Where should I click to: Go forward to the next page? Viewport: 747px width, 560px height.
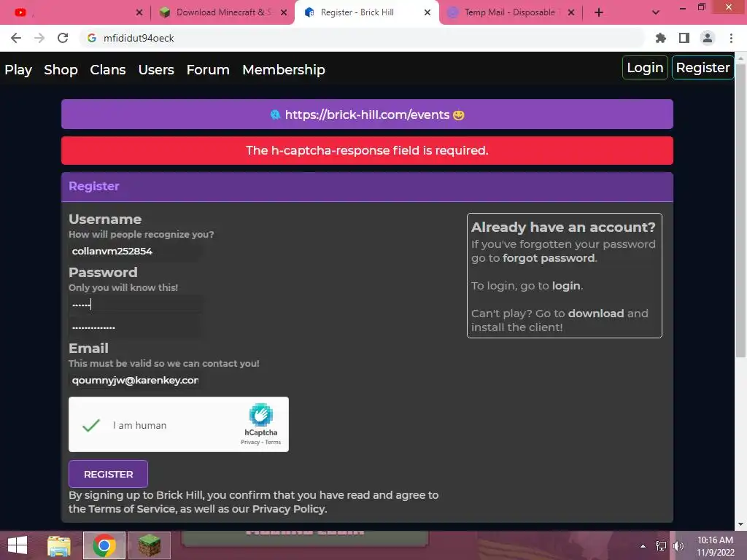(39, 38)
